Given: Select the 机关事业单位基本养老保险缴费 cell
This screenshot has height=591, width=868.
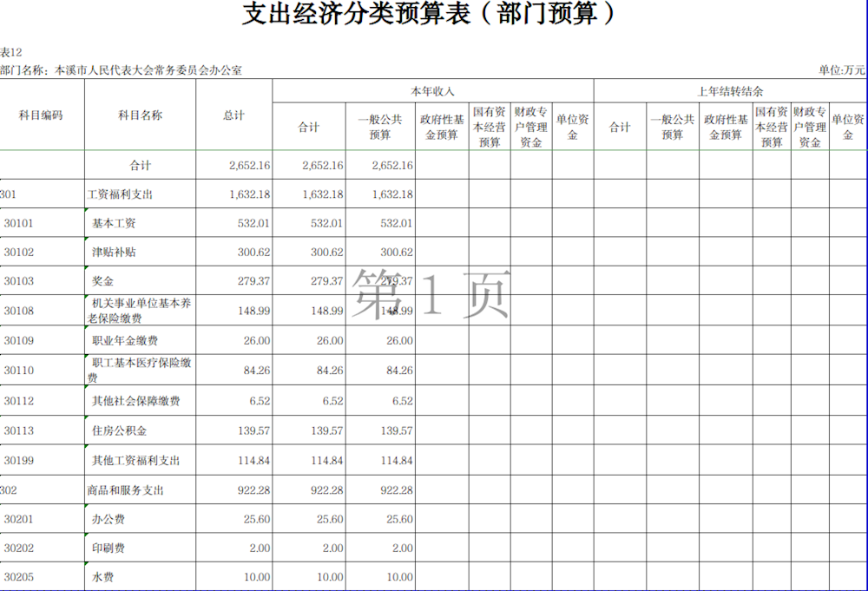Looking at the screenshot, I should tap(139, 311).
